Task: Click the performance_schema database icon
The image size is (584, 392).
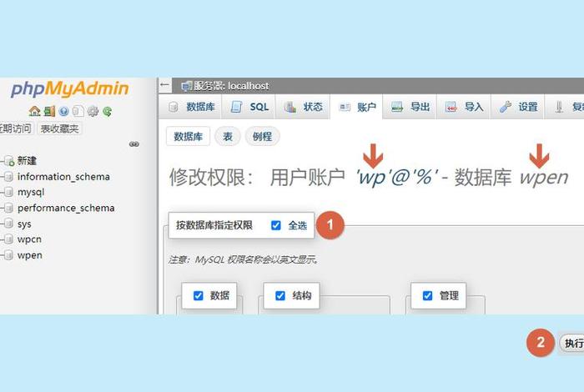Action: pos(9,208)
